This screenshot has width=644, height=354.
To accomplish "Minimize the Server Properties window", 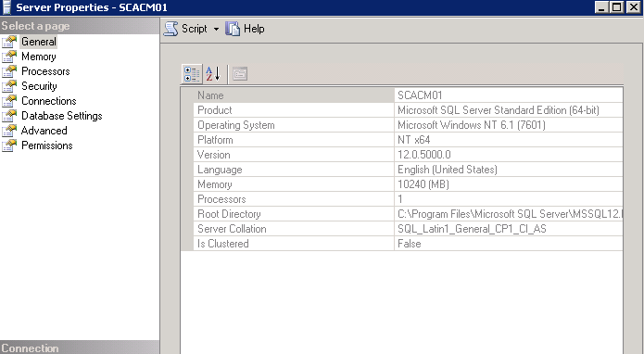I will (x=601, y=7).
